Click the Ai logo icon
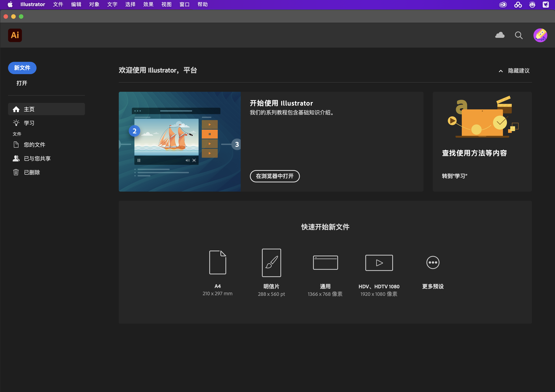The image size is (555, 392). click(x=15, y=35)
